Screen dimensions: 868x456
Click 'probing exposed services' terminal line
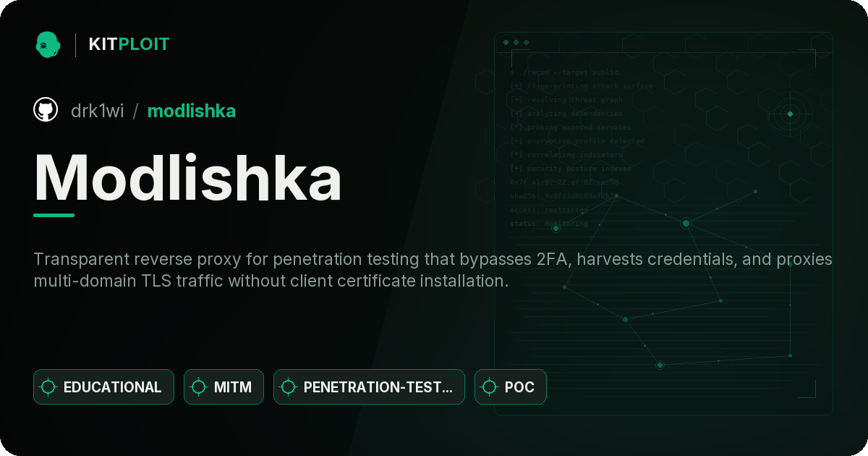pyautogui.click(x=570, y=127)
